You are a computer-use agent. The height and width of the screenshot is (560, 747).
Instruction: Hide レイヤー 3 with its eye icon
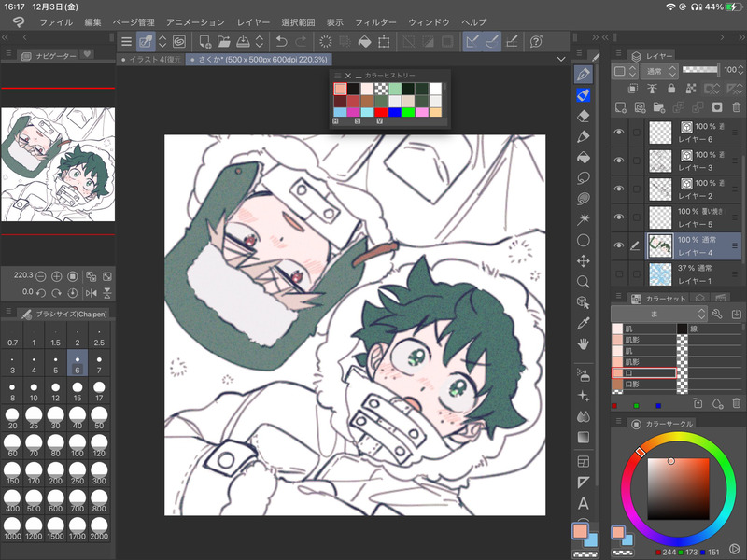click(619, 160)
